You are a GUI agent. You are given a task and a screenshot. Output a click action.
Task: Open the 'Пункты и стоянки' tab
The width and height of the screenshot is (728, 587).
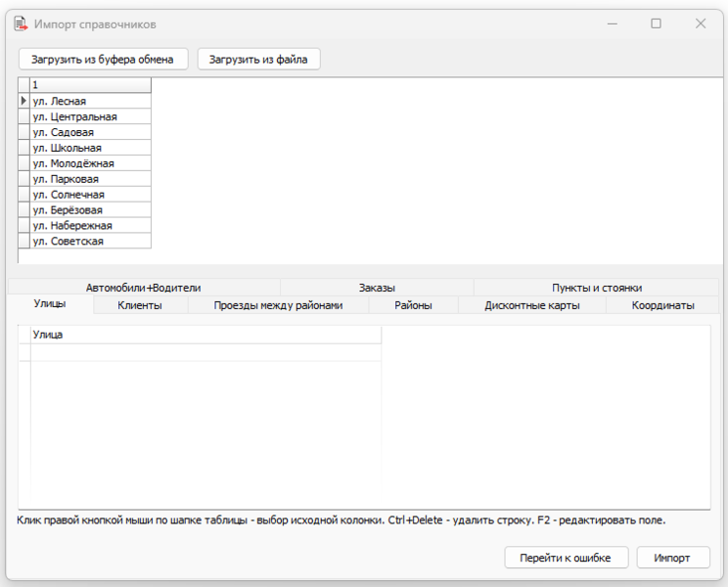tap(596, 288)
